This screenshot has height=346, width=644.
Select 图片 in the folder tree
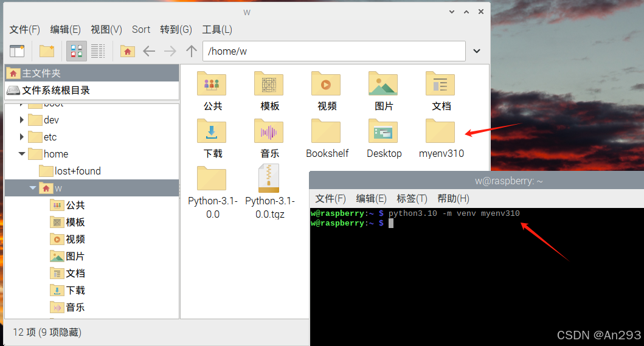coord(68,257)
